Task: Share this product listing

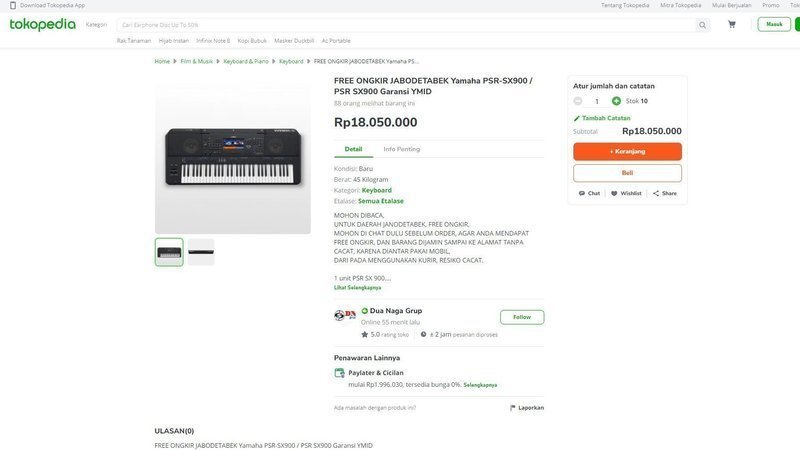Action: 665,193
